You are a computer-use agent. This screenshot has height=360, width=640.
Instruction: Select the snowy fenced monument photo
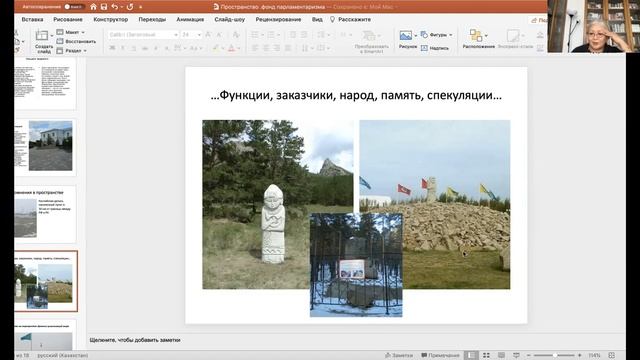click(356, 264)
